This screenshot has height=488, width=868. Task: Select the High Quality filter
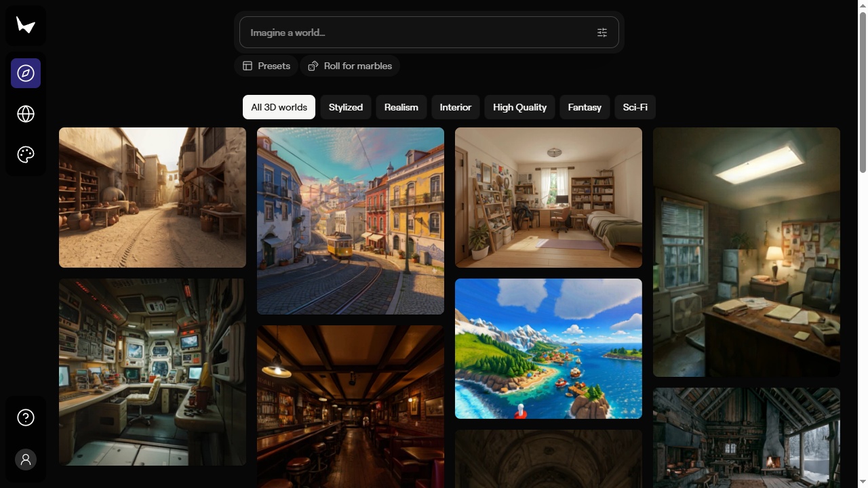[x=520, y=107]
